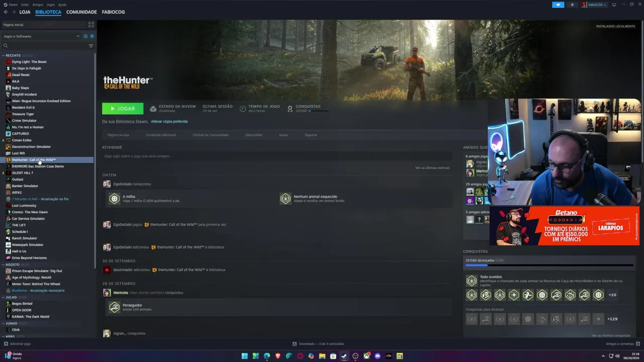Go back with the navigation back arrow

[x=6, y=12]
